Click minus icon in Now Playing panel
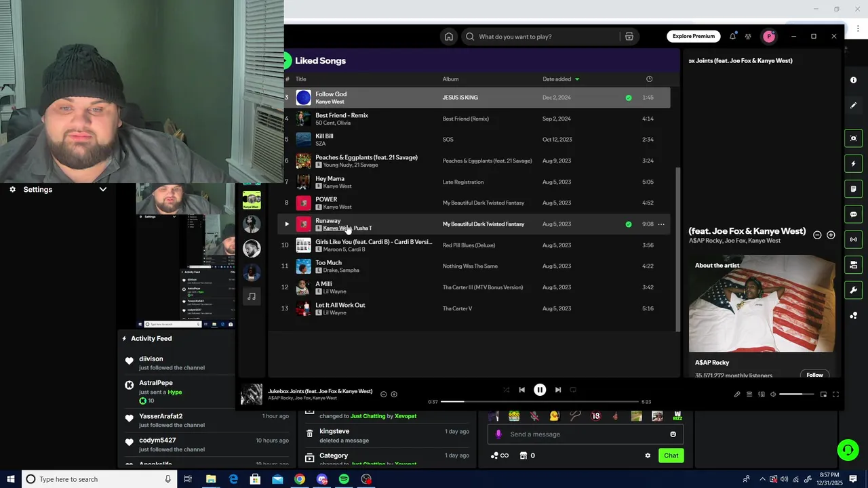868x488 pixels. coord(817,235)
